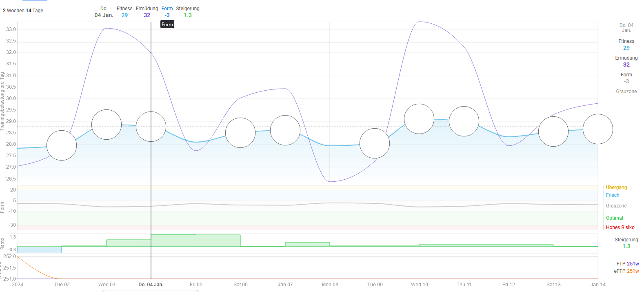Image resolution: width=644 pixels, height=292 pixels.
Task: Select the Sat 13 activity circle
Action: click(x=553, y=132)
